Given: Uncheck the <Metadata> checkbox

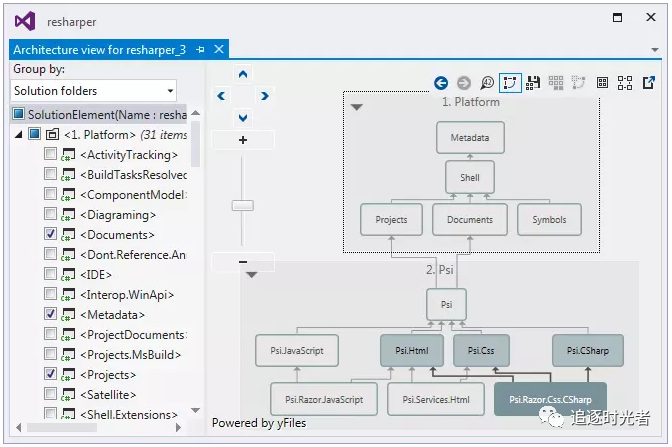Looking at the screenshot, I should 51,314.
